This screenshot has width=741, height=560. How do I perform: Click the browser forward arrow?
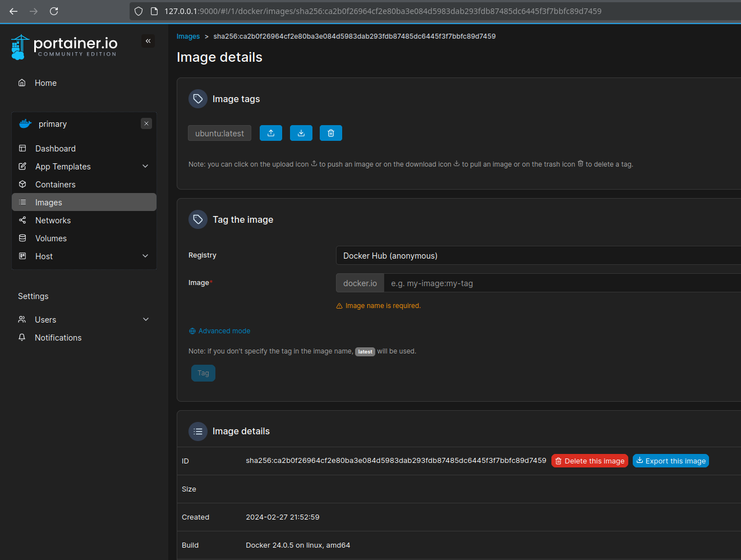34,11
